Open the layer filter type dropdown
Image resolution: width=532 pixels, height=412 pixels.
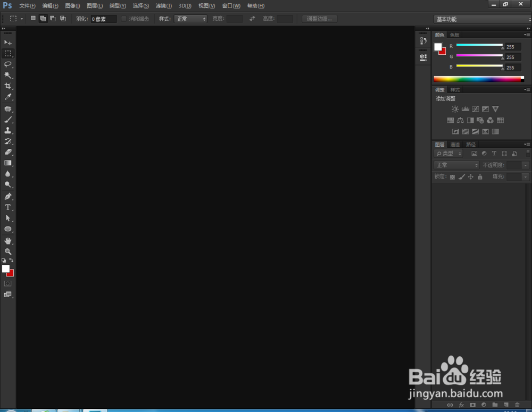pos(448,154)
